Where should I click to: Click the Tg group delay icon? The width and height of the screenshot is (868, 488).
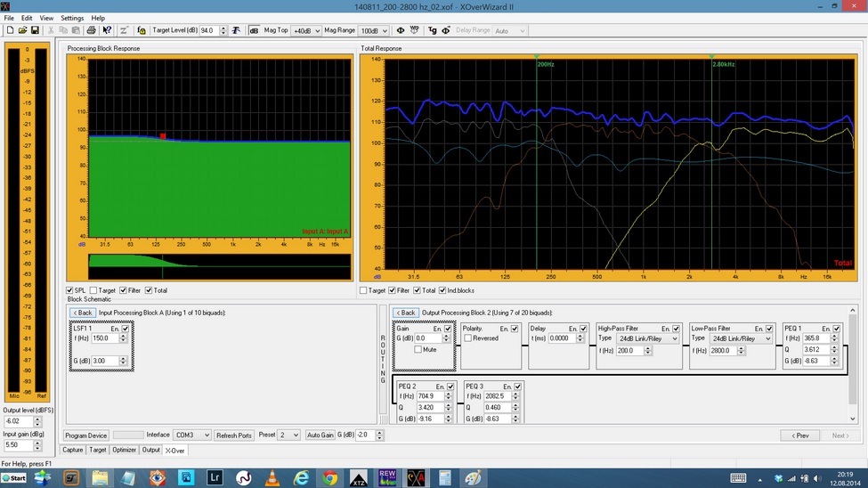tap(433, 30)
